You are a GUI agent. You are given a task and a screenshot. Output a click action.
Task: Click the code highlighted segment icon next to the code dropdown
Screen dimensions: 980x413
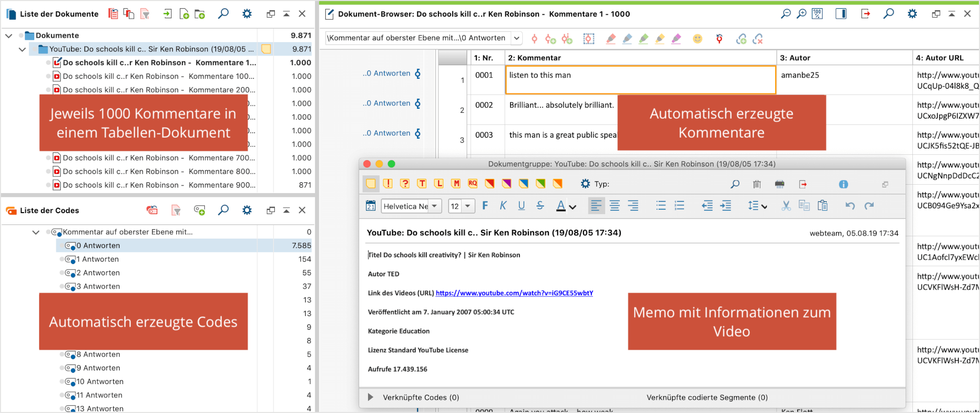coord(534,39)
